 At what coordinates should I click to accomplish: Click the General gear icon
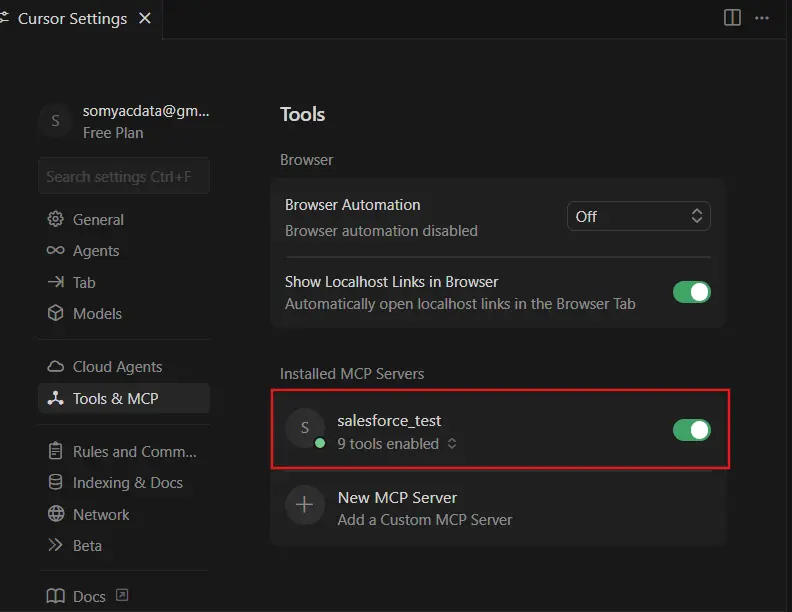pyautogui.click(x=56, y=219)
